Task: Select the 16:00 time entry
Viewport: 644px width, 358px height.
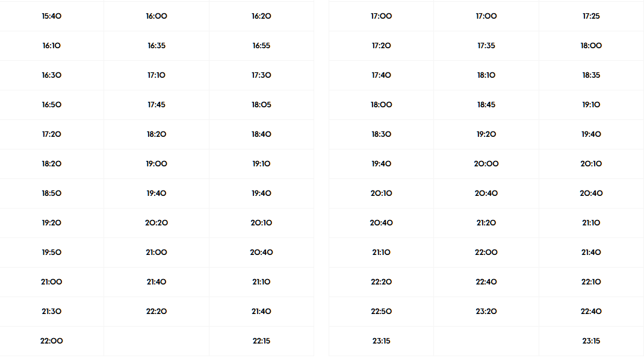Action: (156, 16)
